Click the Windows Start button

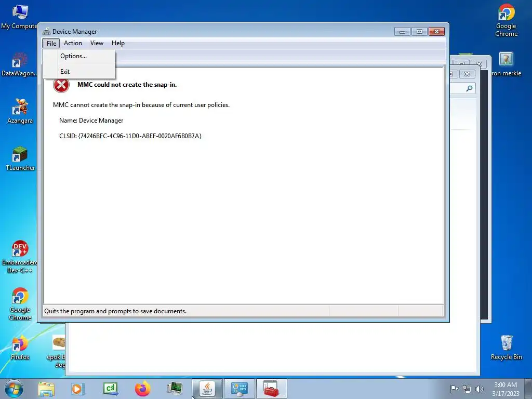coord(14,389)
